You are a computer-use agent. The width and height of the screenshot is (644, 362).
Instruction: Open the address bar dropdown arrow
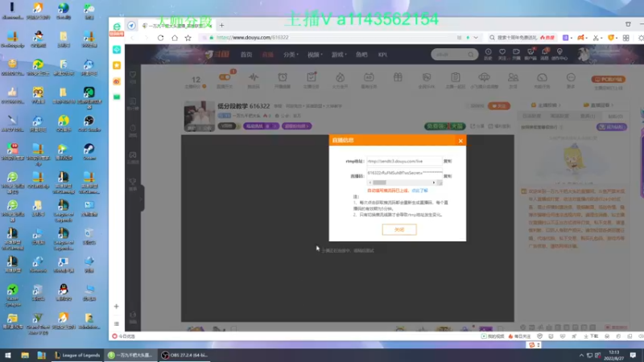click(x=476, y=37)
